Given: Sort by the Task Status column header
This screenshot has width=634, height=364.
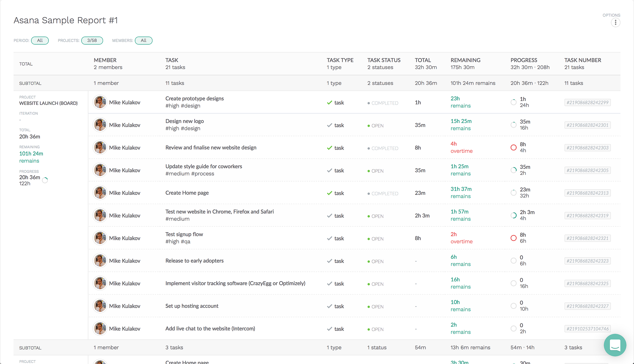Looking at the screenshot, I should (384, 60).
